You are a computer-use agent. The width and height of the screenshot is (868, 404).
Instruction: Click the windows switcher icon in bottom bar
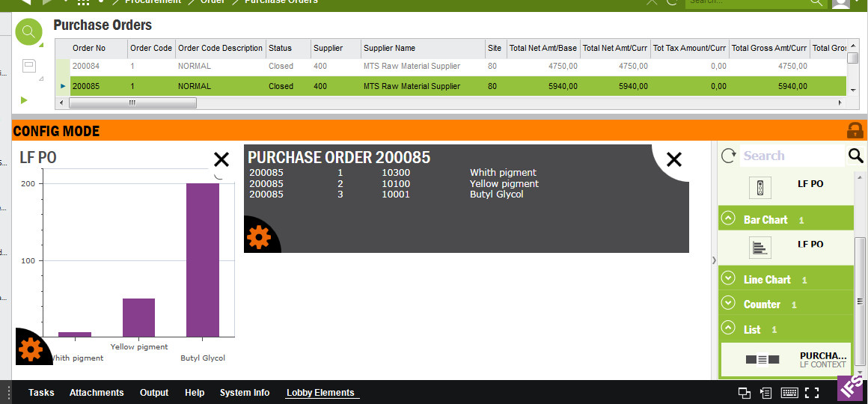[x=745, y=393]
